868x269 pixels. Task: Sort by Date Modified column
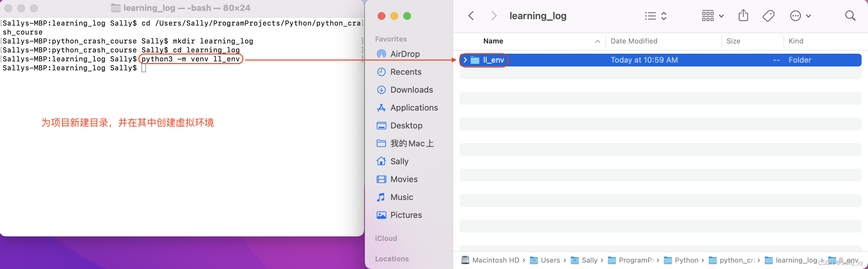[x=634, y=41]
